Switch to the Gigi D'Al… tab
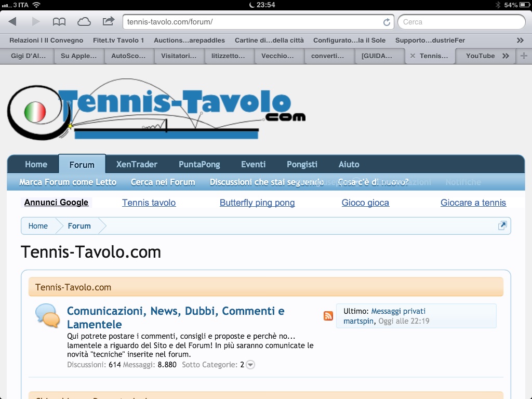Viewport: 532px width, 399px height. click(28, 56)
